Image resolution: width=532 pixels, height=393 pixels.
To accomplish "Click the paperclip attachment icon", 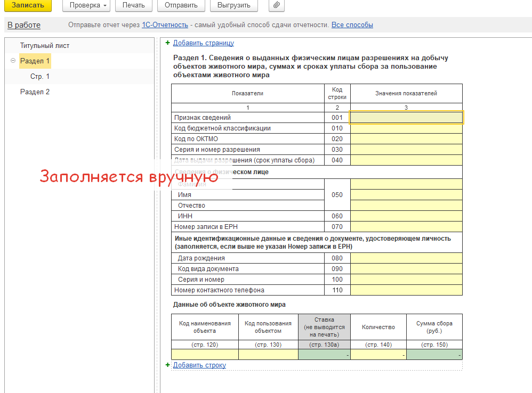I will [276, 5].
